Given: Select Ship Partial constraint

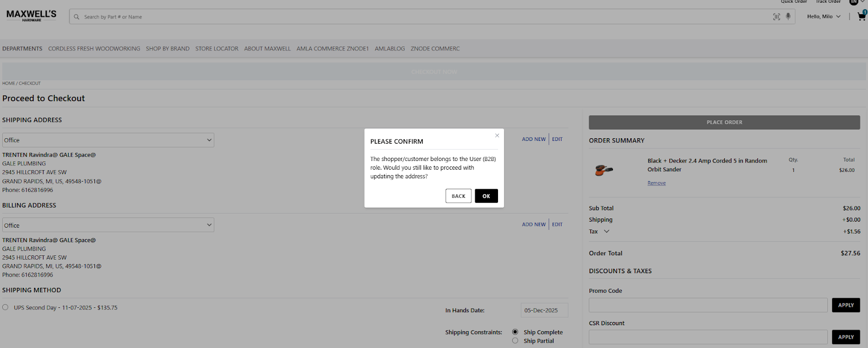Looking at the screenshot, I should (515, 340).
